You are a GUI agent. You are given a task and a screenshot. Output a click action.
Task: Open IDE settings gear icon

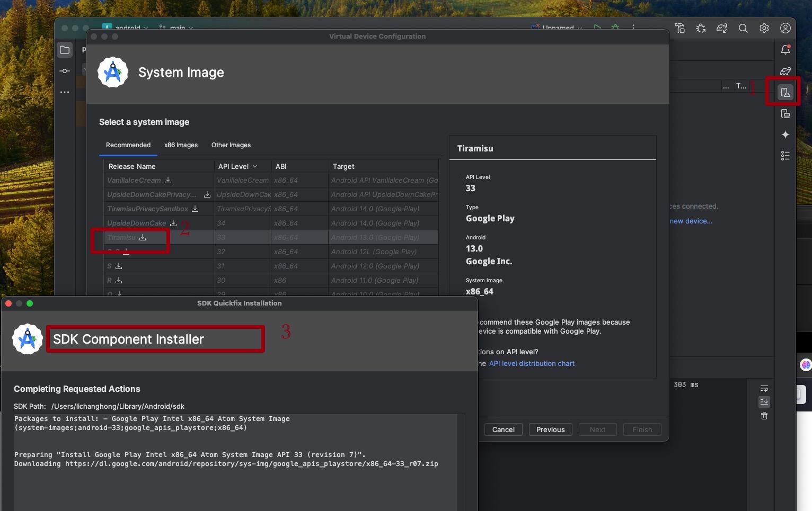coord(764,29)
